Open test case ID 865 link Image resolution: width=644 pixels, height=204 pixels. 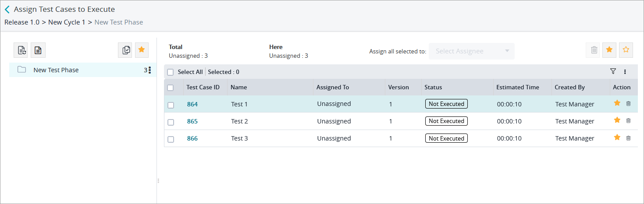coord(192,121)
